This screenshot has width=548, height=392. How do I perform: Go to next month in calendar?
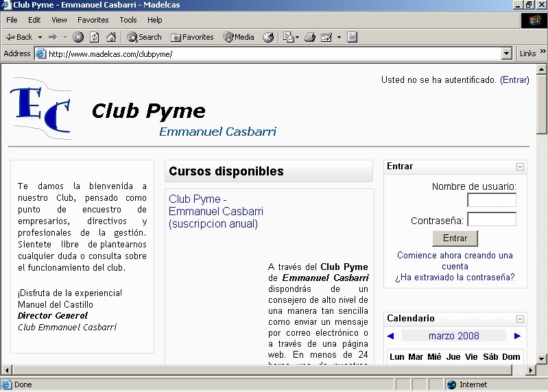pyautogui.click(x=517, y=336)
